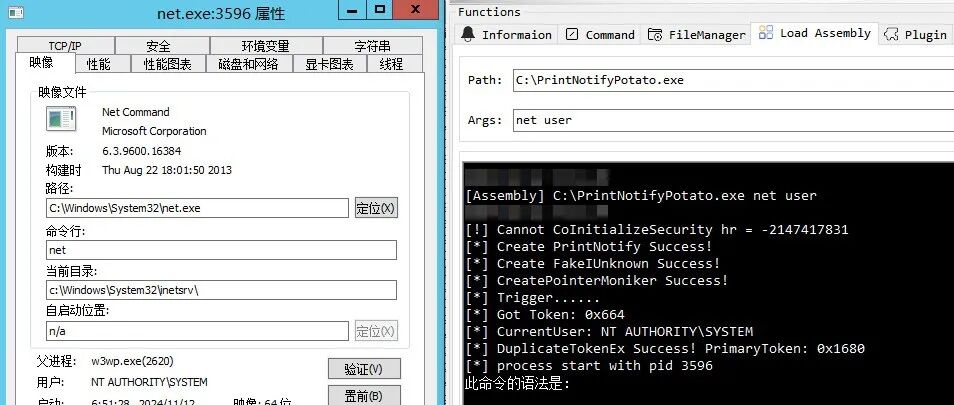Click the CreatePointerMoniker Success! line
This screenshot has width=954, height=405.
[x=596, y=281]
